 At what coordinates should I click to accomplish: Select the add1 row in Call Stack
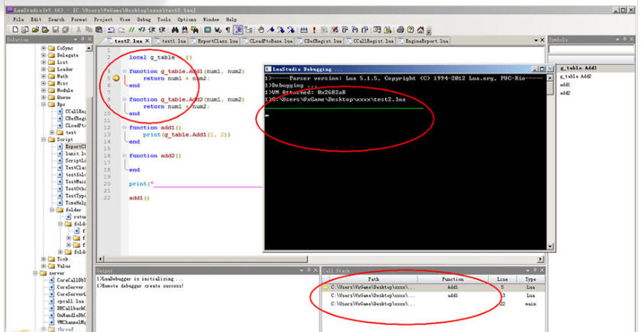click(433, 295)
